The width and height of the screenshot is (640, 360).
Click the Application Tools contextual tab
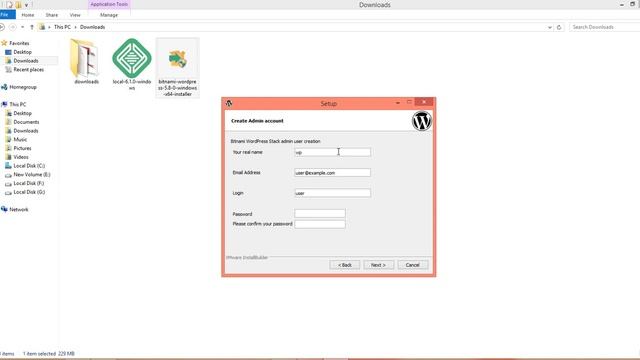[x=109, y=4]
